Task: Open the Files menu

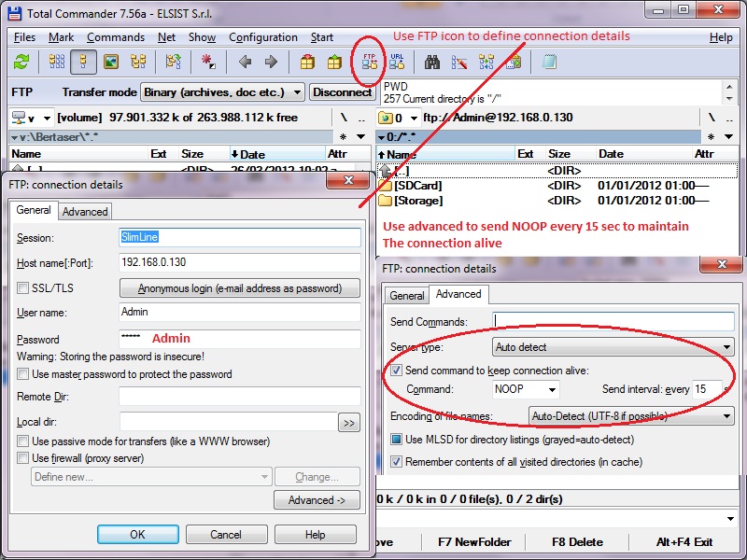Action: pos(25,37)
